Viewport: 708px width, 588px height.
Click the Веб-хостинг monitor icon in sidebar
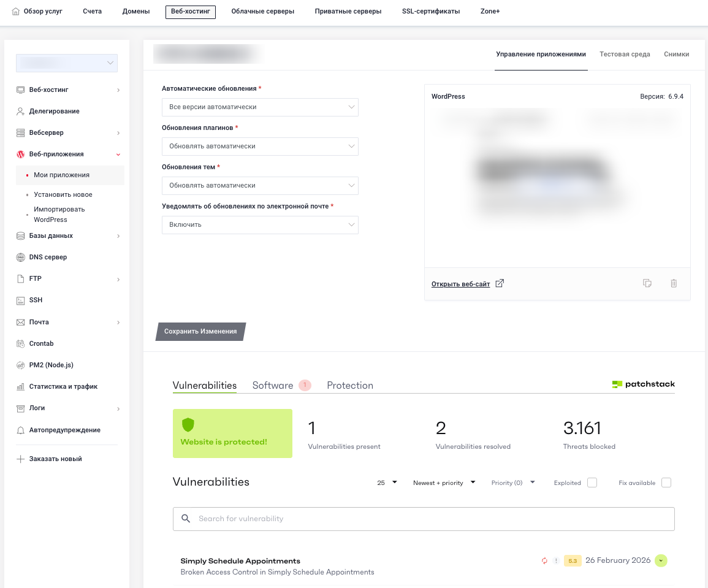20,90
